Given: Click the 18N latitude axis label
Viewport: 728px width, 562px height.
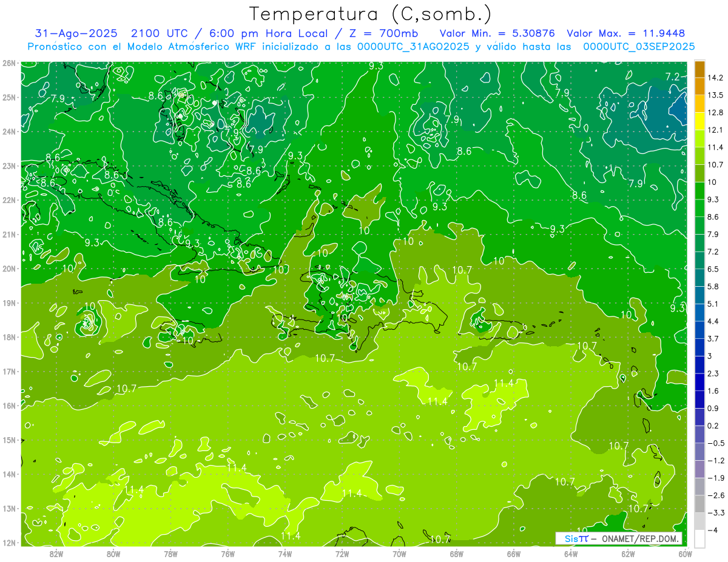Looking at the screenshot, I should [8, 337].
